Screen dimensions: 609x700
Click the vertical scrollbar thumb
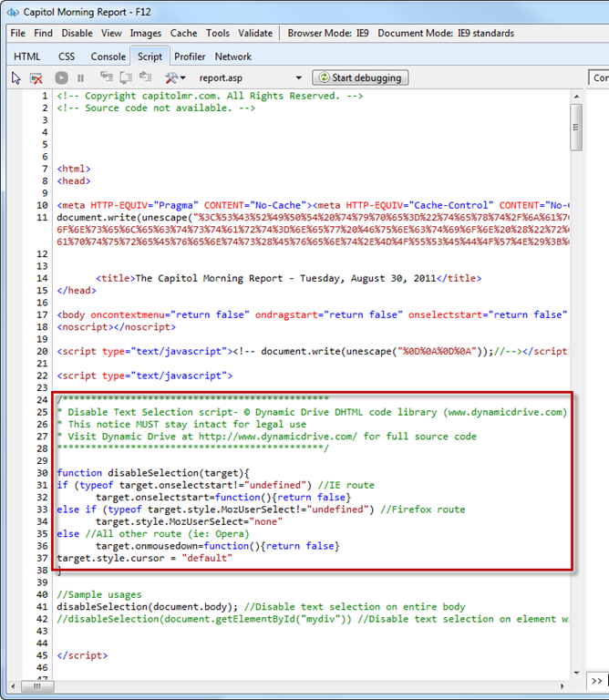click(576, 128)
